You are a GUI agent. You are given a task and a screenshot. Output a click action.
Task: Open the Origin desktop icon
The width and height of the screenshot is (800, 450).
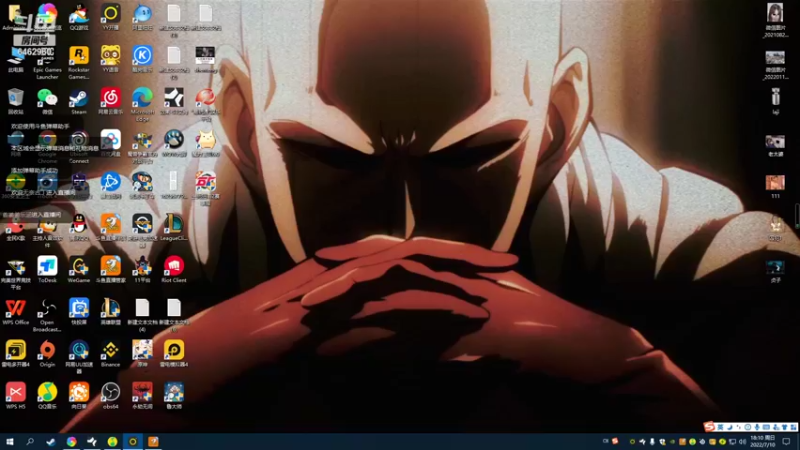(x=47, y=350)
